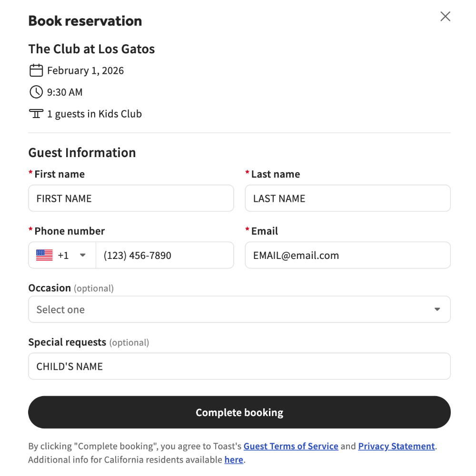The height and width of the screenshot is (476, 476).
Task: Click the US flag icon
Action: coord(44,255)
